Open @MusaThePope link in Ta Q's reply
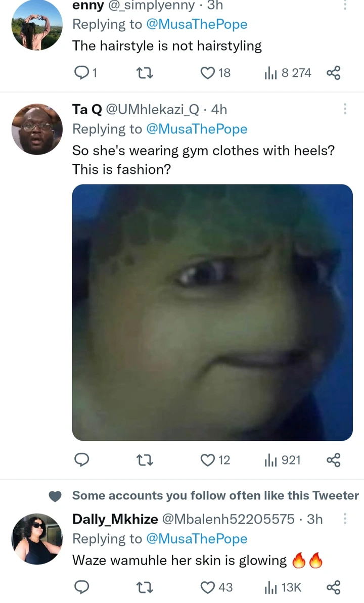 pyautogui.click(x=197, y=129)
